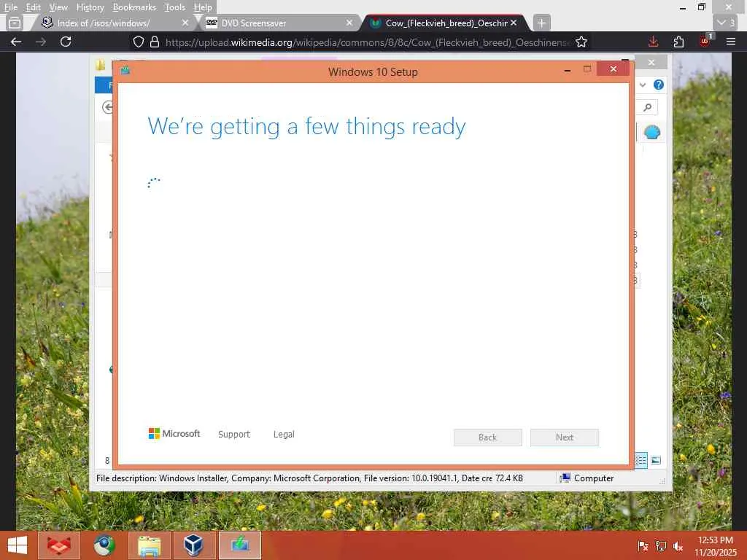Close the Cow_(Fleckvieh_breed) tab
The image size is (747, 560).
[514, 23]
